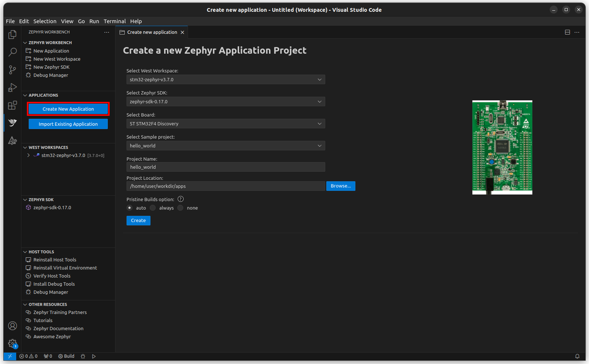This screenshot has width=589, height=364.
Task: Select the auto pristine builds option
Action: point(129,208)
